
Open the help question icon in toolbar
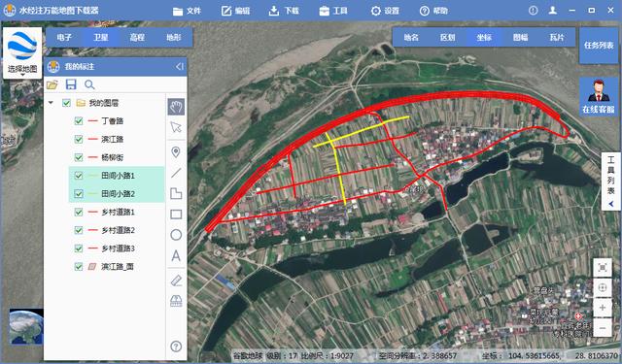pos(176,347)
